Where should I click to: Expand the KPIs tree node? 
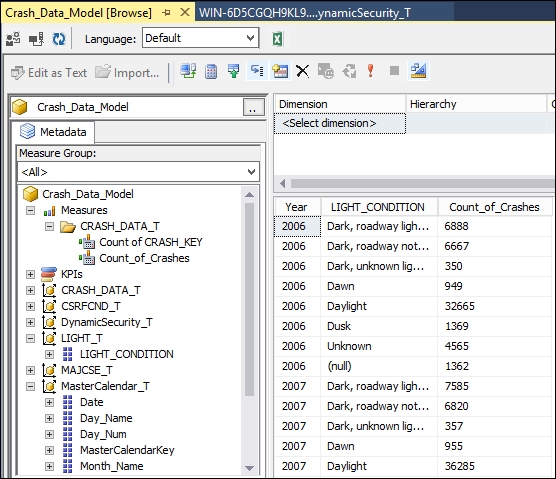point(30,274)
